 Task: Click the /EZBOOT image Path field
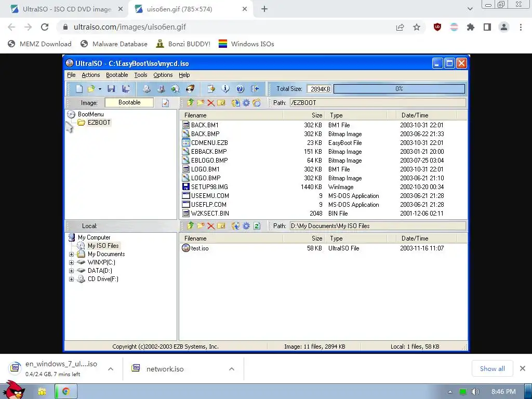[378, 103]
